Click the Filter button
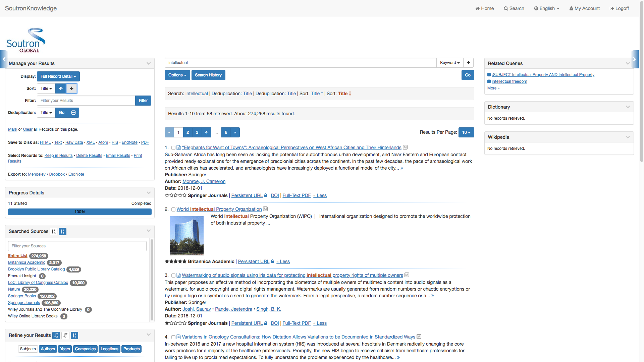644x362 pixels. 143,101
